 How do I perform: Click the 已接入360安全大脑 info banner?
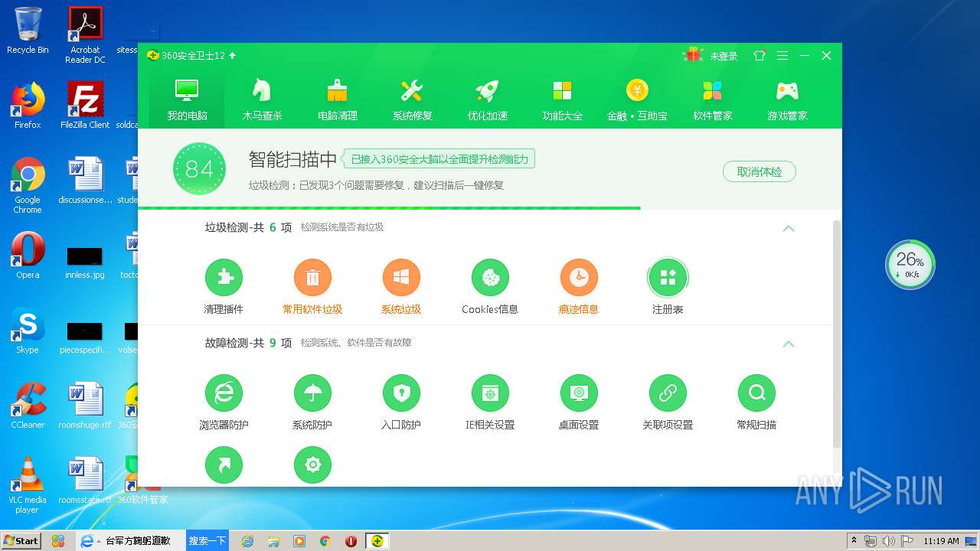[439, 159]
